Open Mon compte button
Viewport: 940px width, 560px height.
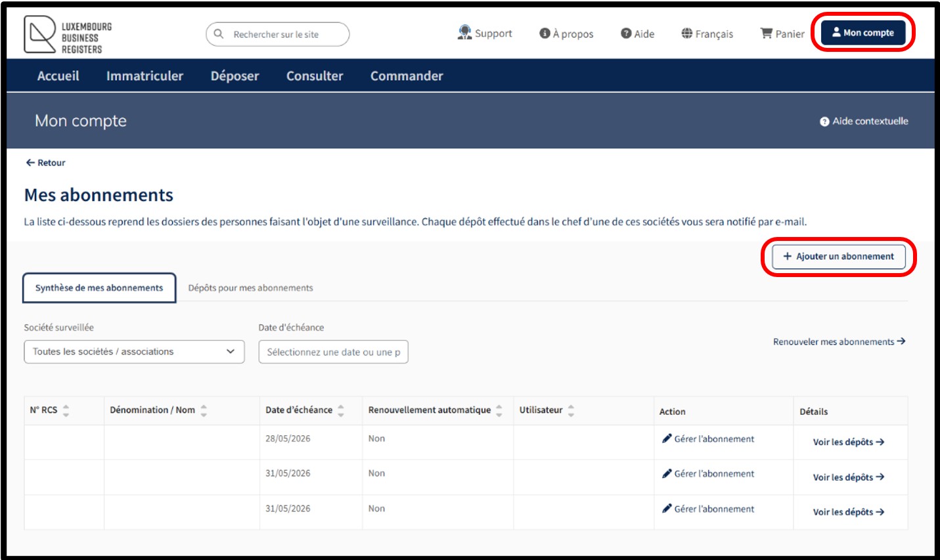[x=862, y=33]
